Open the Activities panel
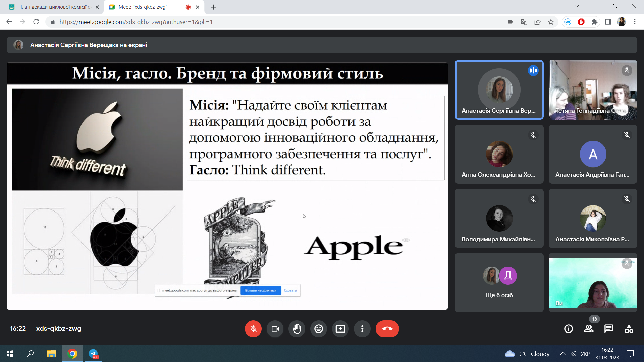The image size is (644, 362). point(629,329)
